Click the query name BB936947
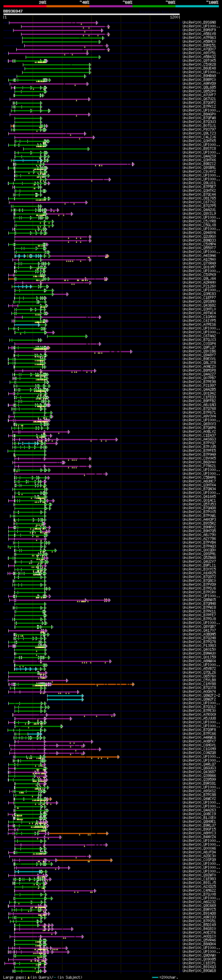222x980 pixels. (x=13, y=11)
